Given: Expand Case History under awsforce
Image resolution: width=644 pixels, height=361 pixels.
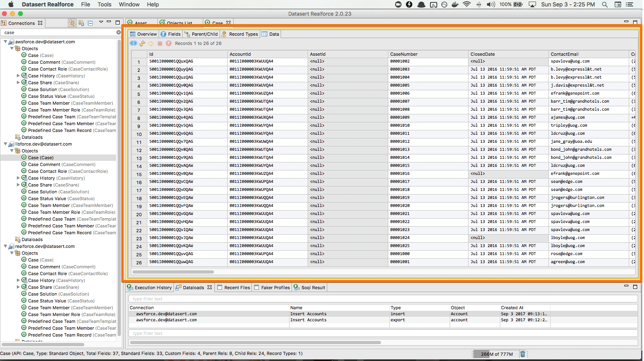Looking at the screenshot, I should click(x=18, y=76).
